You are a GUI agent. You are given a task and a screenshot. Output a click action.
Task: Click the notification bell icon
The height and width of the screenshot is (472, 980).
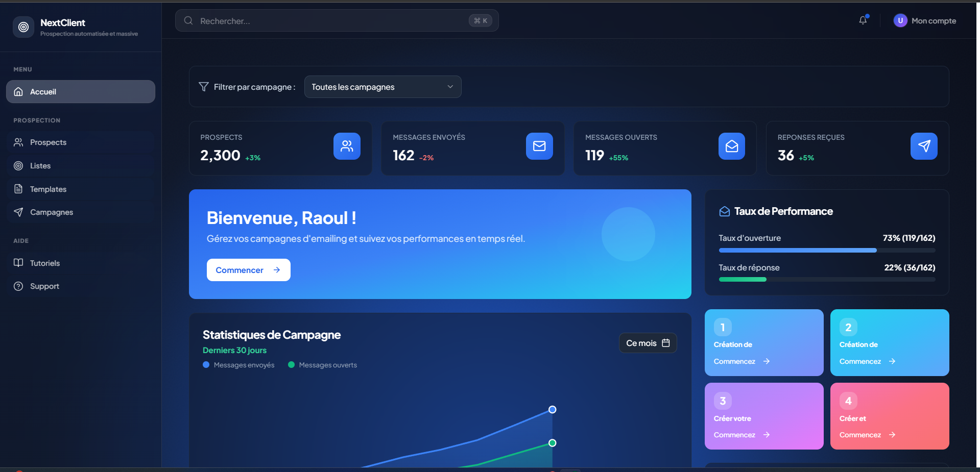tap(863, 20)
